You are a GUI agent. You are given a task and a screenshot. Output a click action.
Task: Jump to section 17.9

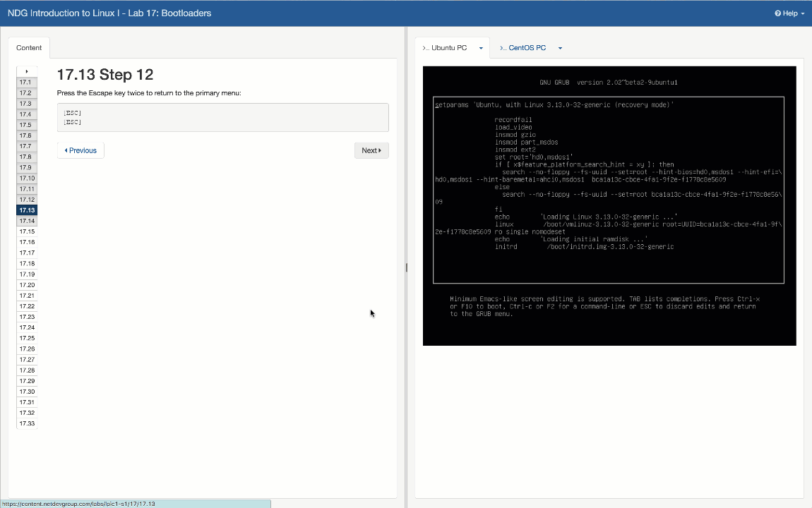coord(27,168)
